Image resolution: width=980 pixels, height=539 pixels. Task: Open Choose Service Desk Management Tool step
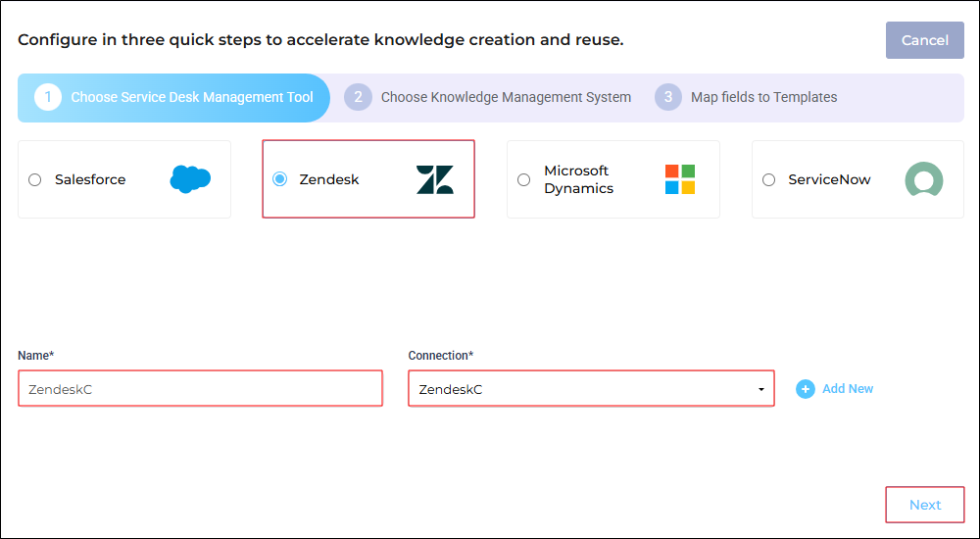click(x=192, y=98)
